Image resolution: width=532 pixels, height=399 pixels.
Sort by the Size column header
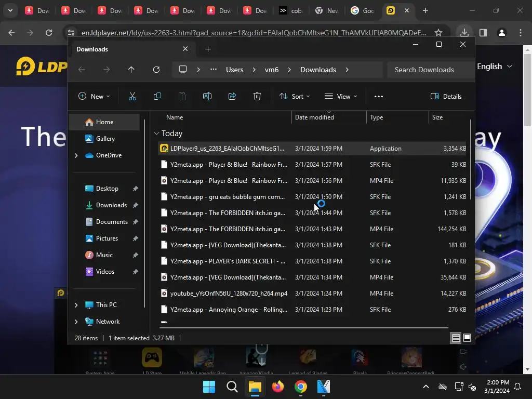[448, 117]
